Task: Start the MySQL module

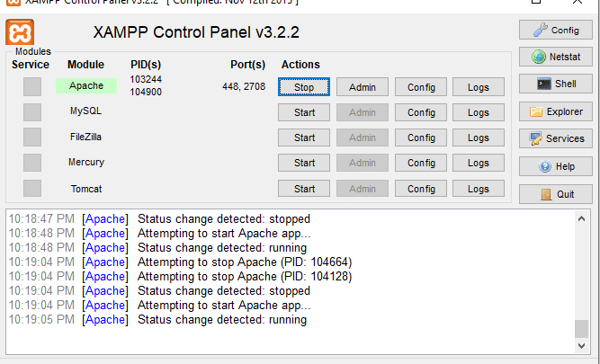Action: coord(304,112)
